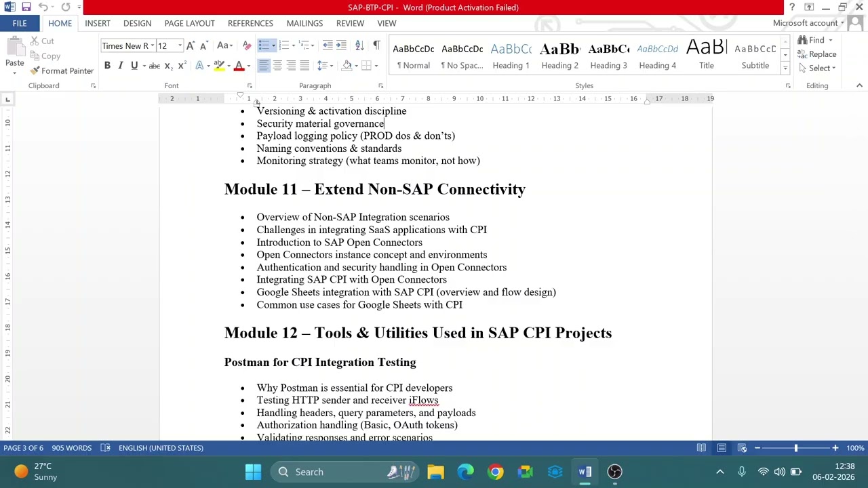Apply strikethrough formatting

point(154,66)
